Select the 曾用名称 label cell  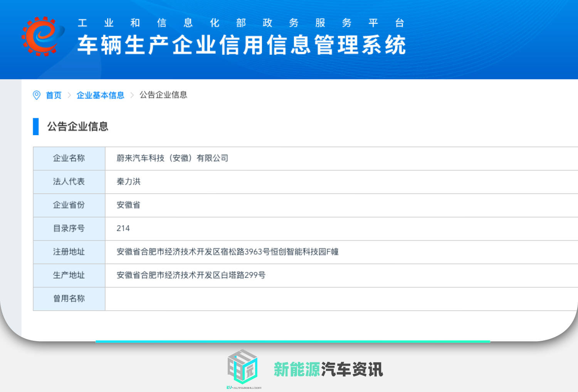click(69, 299)
